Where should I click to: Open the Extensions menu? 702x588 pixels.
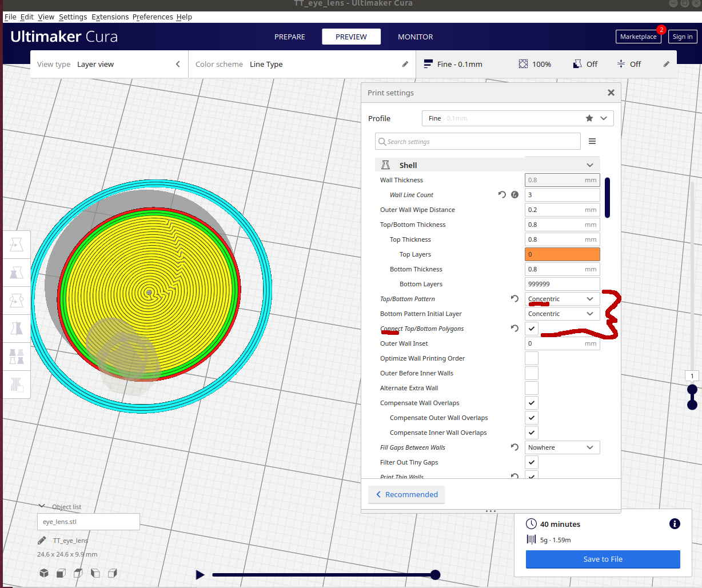pyautogui.click(x=110, y=17)
